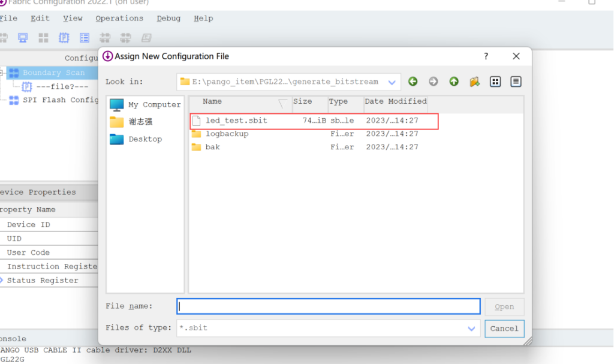This screenshot has width=614, height=364.
Task: Collapse the Boundary Scan tree node
Action: click(2, 73)
